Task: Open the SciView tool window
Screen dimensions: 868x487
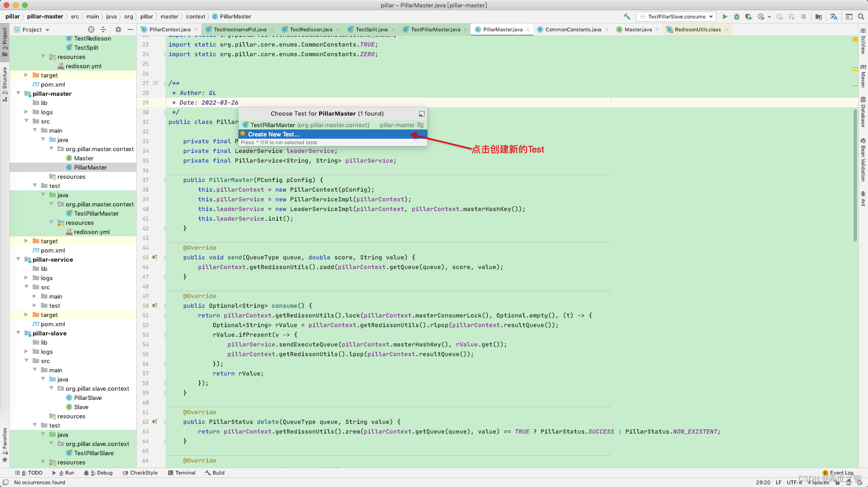Action: [863, 41]
